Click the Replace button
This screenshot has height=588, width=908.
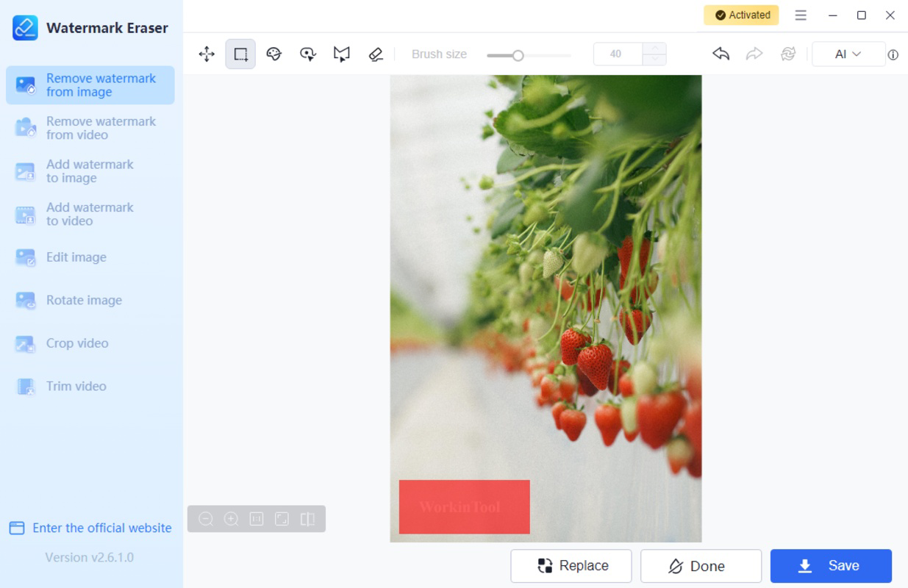click(571, 566)
